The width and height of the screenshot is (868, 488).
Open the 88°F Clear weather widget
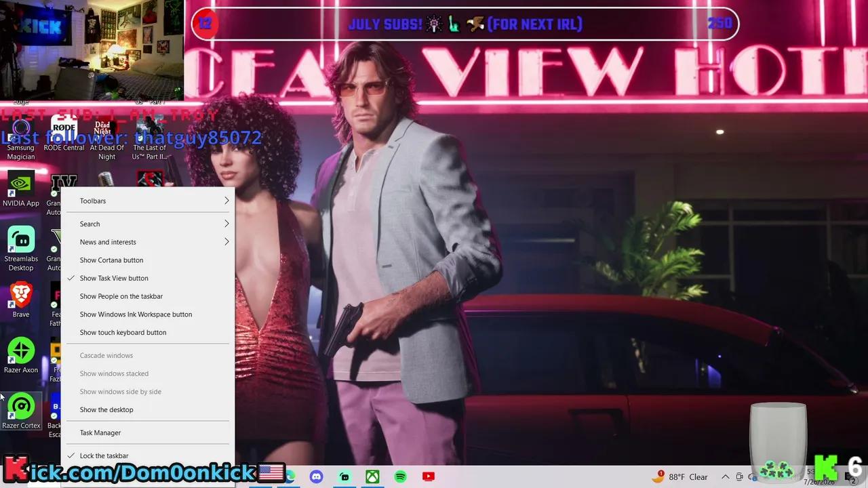[x=680, y=476]
